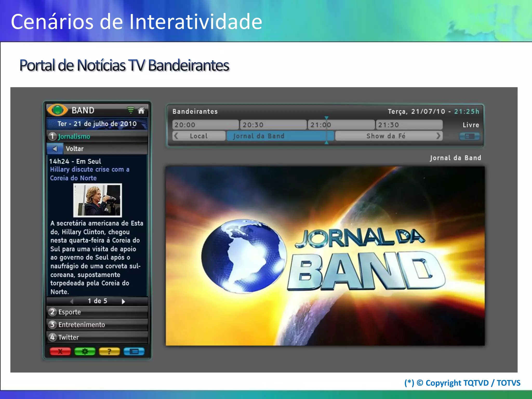532x399 pixels.
Task: Click the 20:00 time slot
Action: click(x=205, y=125)
